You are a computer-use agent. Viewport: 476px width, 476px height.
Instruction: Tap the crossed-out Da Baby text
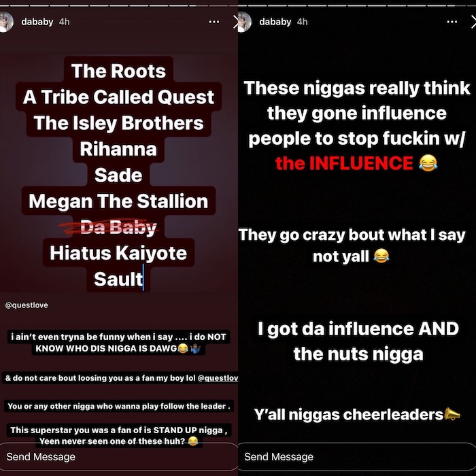tap(118, 227)
